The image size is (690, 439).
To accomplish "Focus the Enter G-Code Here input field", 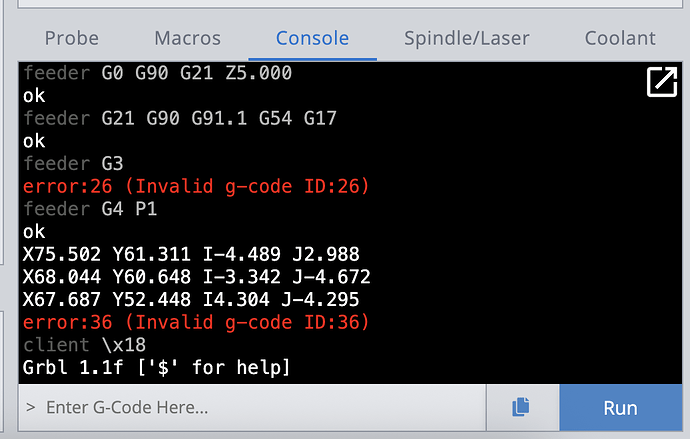I will (x=253, y=407).
